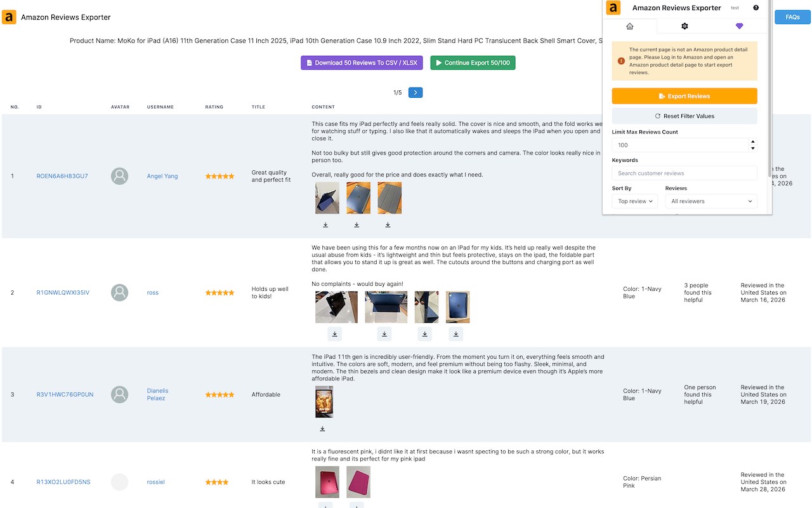Download the third image of Angel Yang's review
This screenshot has height=508, width=812.
(388, 225)
